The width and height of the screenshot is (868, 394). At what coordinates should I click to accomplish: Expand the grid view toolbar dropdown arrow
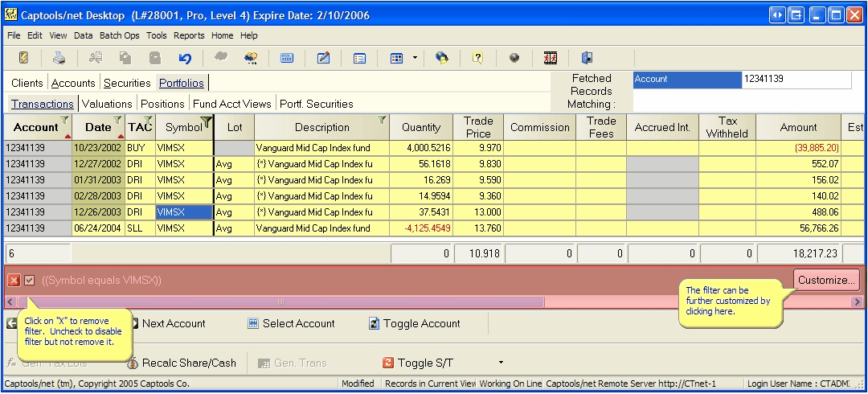coord(415,58)
